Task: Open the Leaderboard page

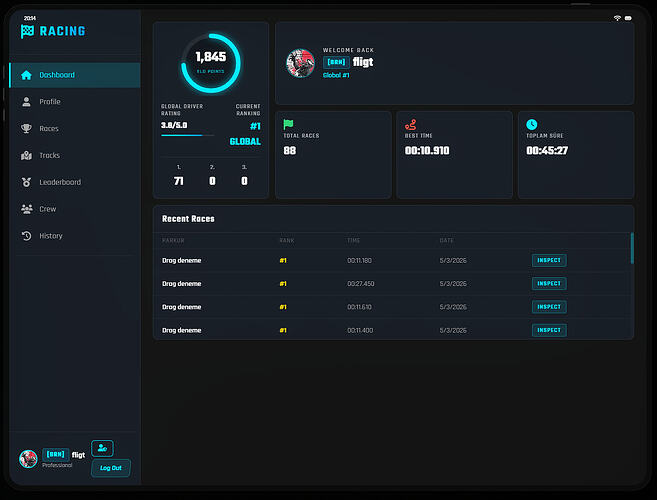Action: [75, 182]
